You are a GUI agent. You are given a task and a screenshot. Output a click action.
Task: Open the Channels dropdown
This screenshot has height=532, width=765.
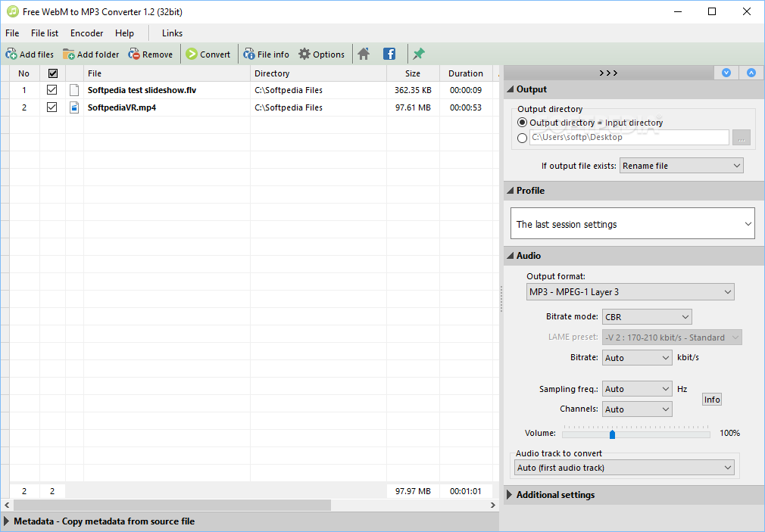(637, 409)
